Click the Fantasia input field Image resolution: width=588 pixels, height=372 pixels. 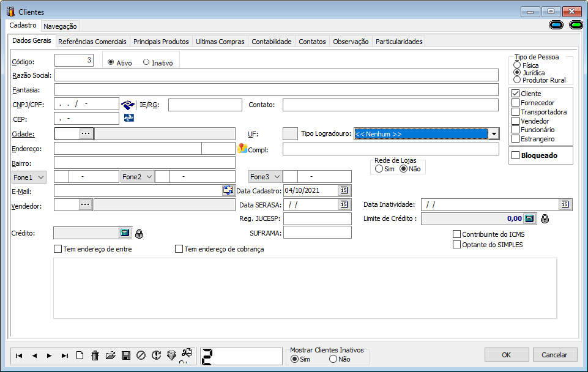tap(277, 89)
